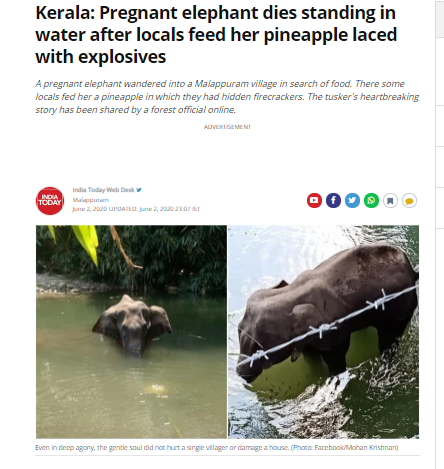The image size is (444, 469).
Task: Click the right sidebar panel edge
Action: (x=440, y=234)
